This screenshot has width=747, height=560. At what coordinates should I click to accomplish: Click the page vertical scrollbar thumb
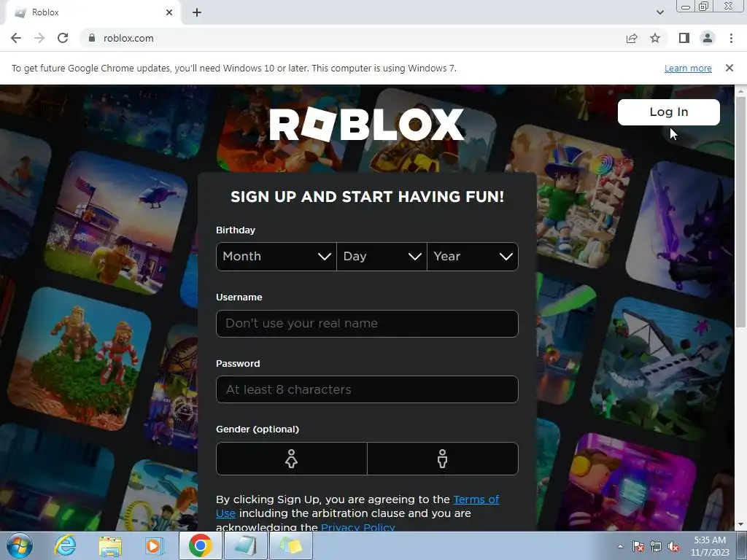point(740,212)
